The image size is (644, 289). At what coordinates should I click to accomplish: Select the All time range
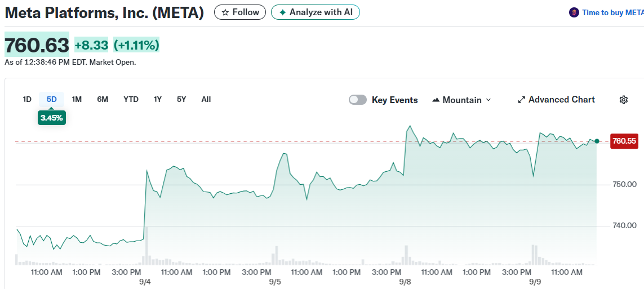coord(206,99)
